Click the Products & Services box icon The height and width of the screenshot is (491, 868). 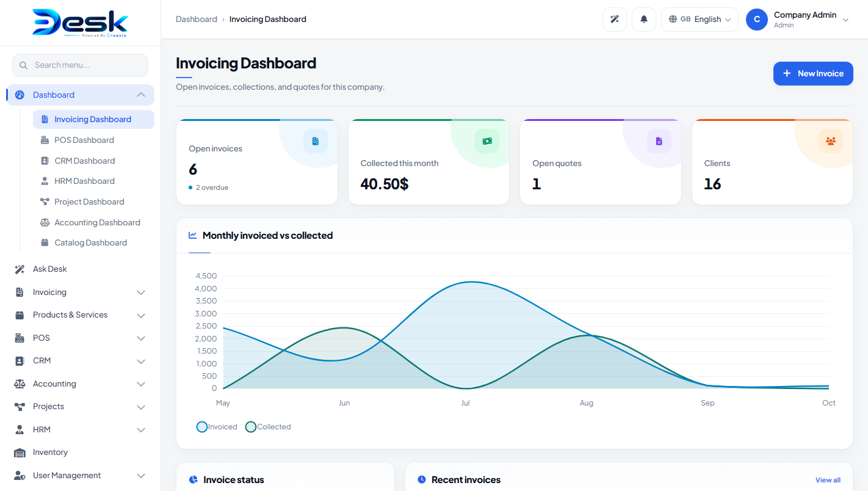[20, 315]
